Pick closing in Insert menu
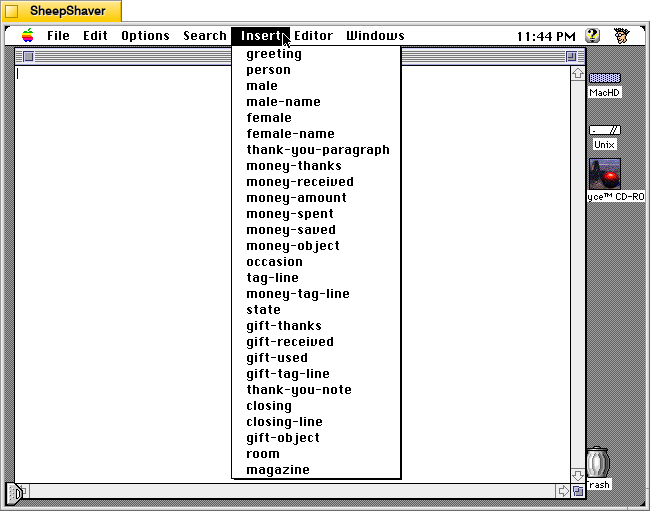Viewport: 650px width, 511px height. [316, 406]
